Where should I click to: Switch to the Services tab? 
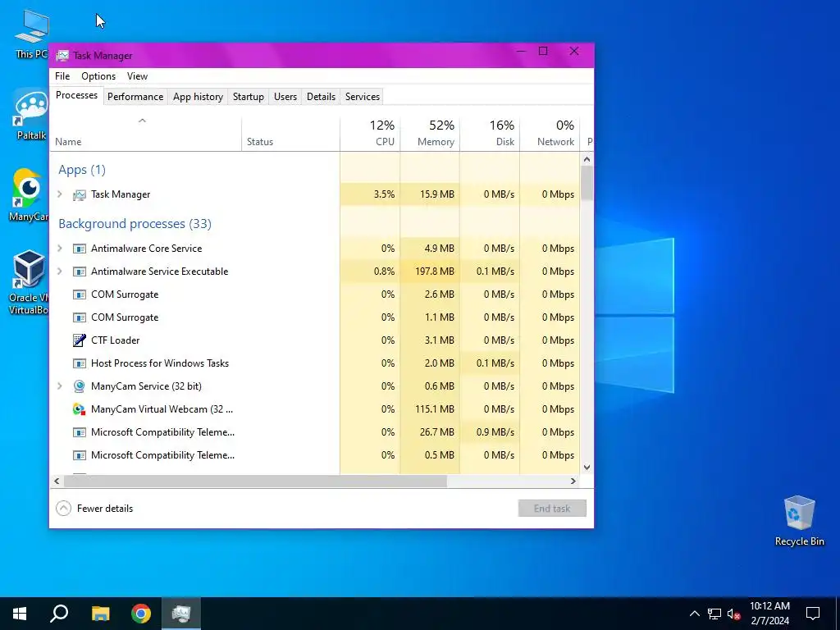(x=362, y=97)
